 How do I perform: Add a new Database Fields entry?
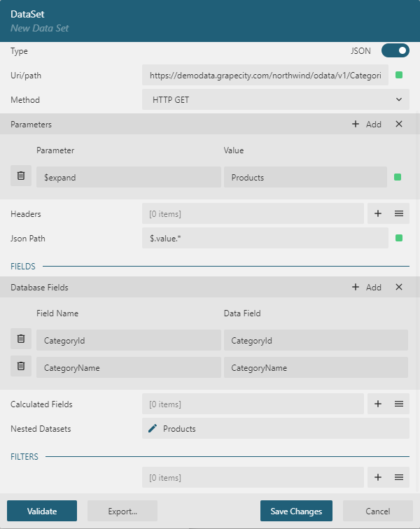(367, 287)
